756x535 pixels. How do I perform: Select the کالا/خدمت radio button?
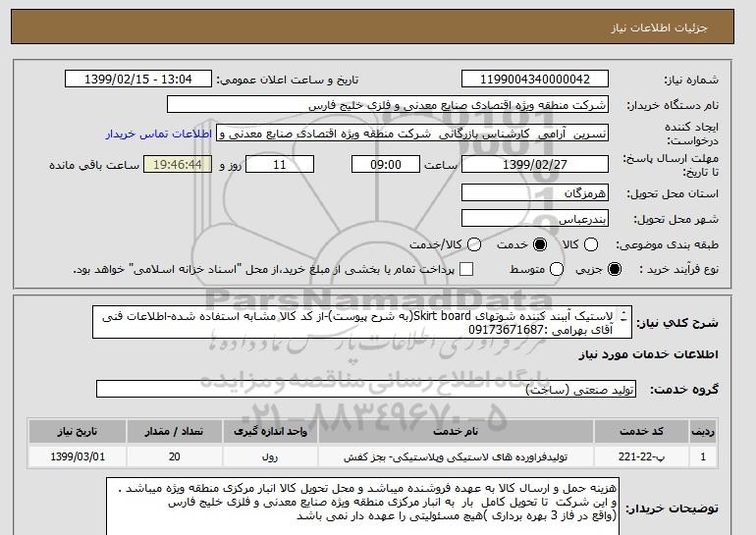(474, 244)
